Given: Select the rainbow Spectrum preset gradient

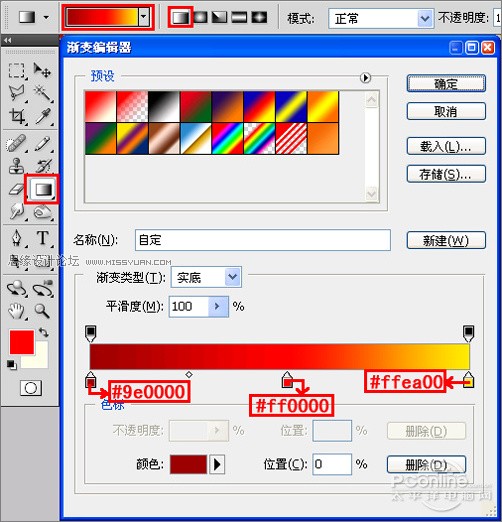Looking at the screenshot, I should (x=228, y=138).
